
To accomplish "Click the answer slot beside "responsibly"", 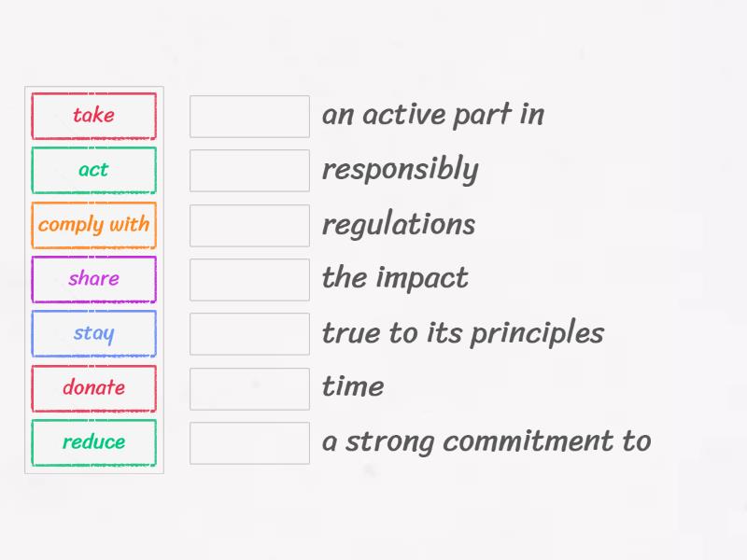I will 248,170.
